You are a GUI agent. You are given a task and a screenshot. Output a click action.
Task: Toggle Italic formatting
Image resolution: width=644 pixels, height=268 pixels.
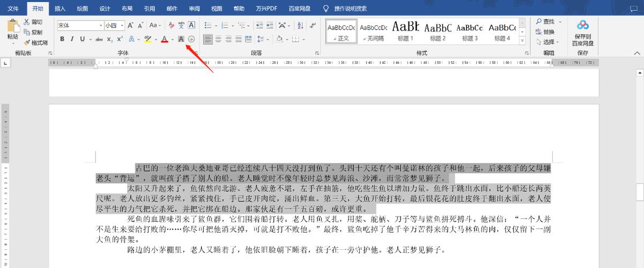(72, 39)
